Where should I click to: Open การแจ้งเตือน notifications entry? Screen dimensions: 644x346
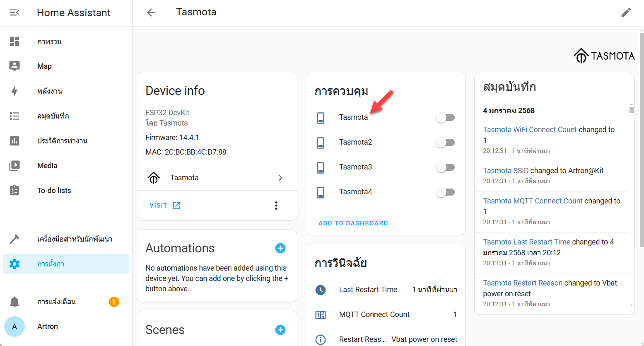pos(66,302)
